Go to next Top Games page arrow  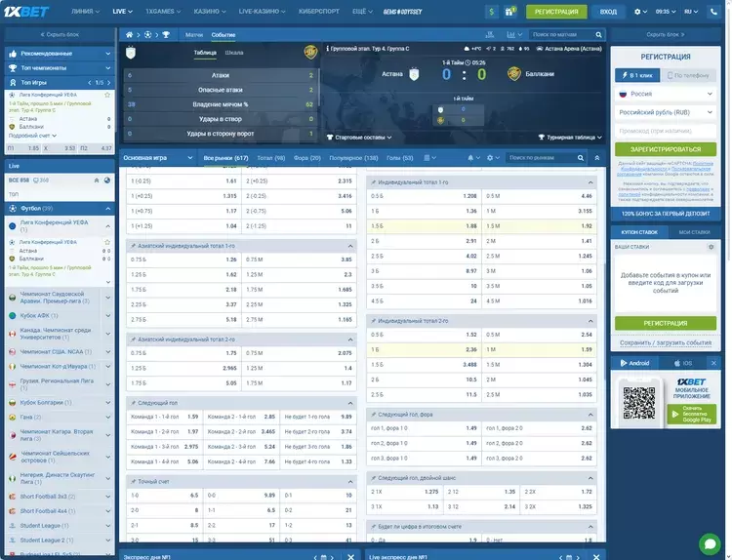[x=108, y=83]
